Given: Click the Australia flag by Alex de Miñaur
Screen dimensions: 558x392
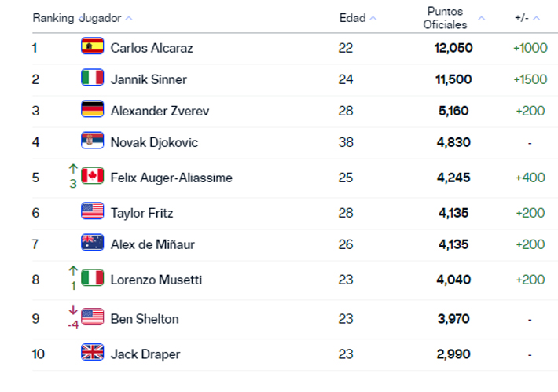Looking at the screenshot, I should [x=92, y=243].
